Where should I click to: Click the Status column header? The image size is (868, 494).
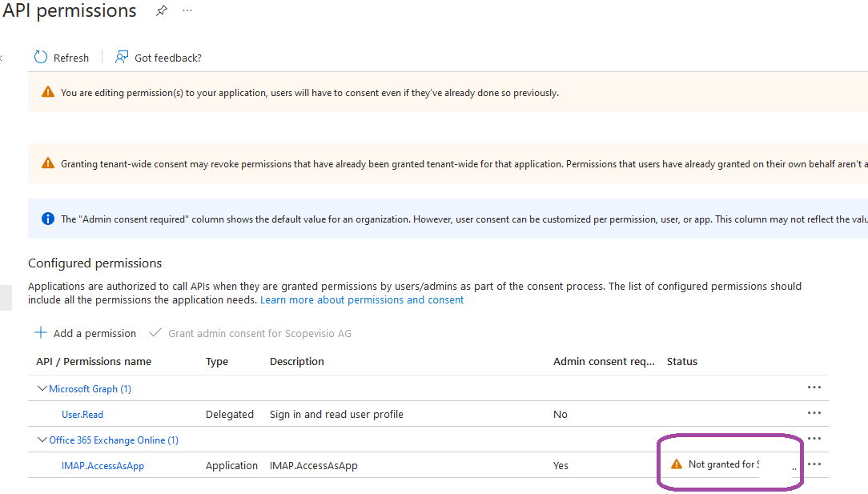pyautogui.click(x=682, y=362)
